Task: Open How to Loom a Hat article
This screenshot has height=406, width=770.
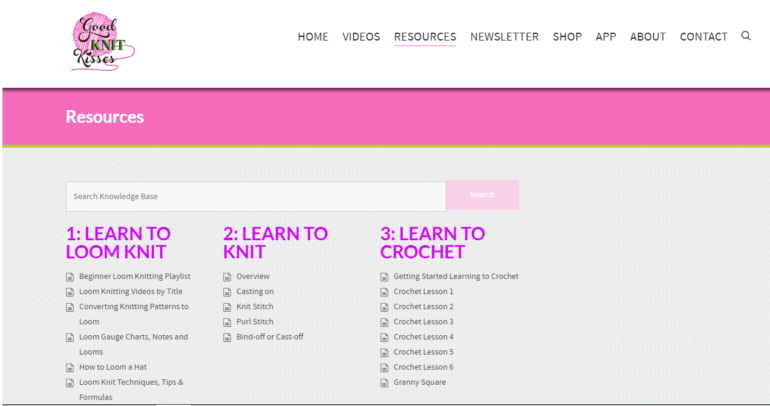Action: point(113,367)
